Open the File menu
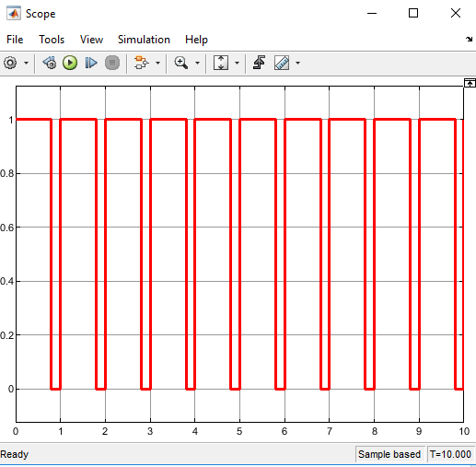Image resolution: width=476 pixels, height=467 pixels. click(x=15, y=40)
